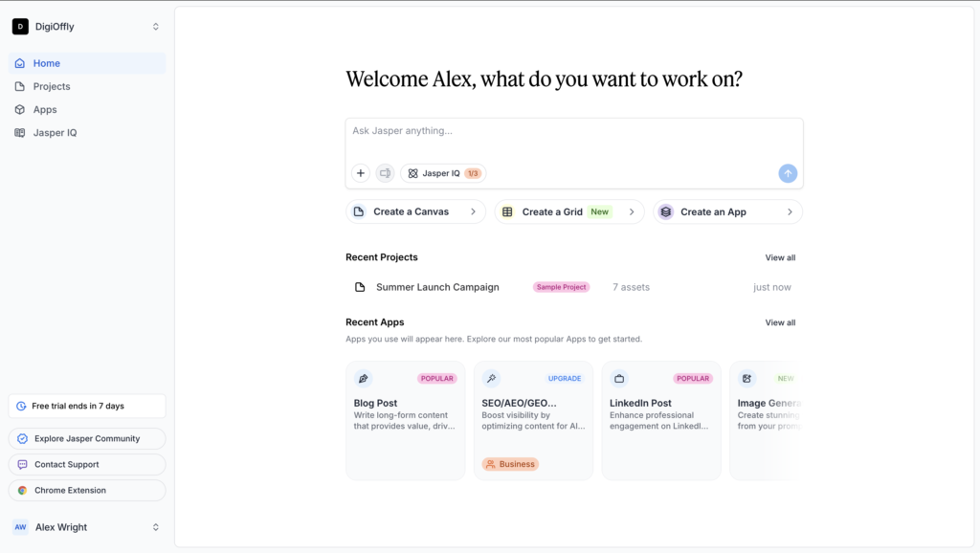The height and width of the screenshot is (553, 980).
Task: Expand the Create a Canvas chevron
Action: click(x=473, y=211)
